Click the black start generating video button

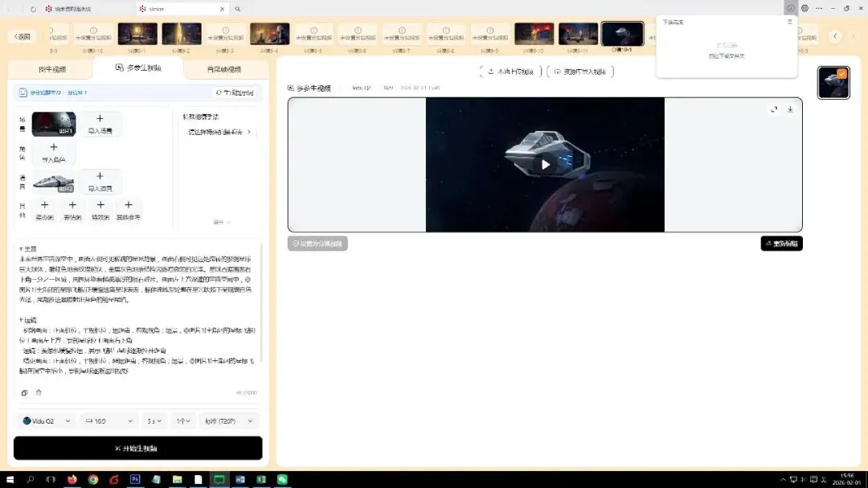coord(138,448)
